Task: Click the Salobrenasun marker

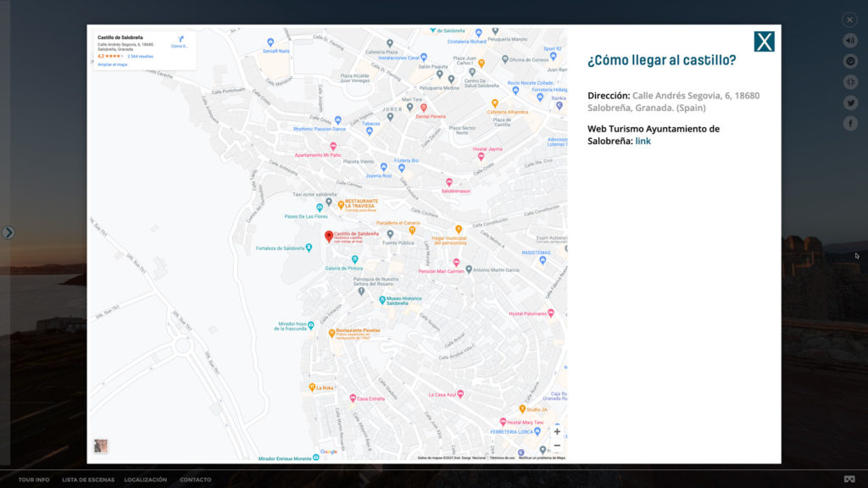Action: 449,183
